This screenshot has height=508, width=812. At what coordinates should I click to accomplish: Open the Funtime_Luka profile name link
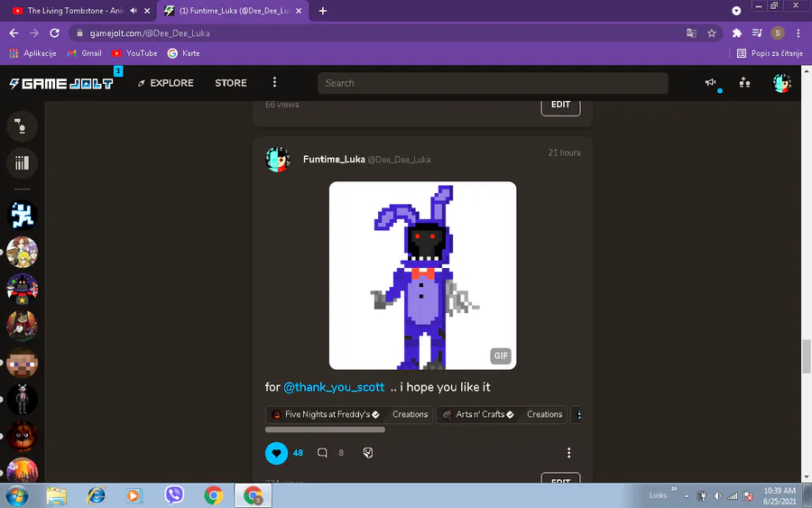coord(334,159)
